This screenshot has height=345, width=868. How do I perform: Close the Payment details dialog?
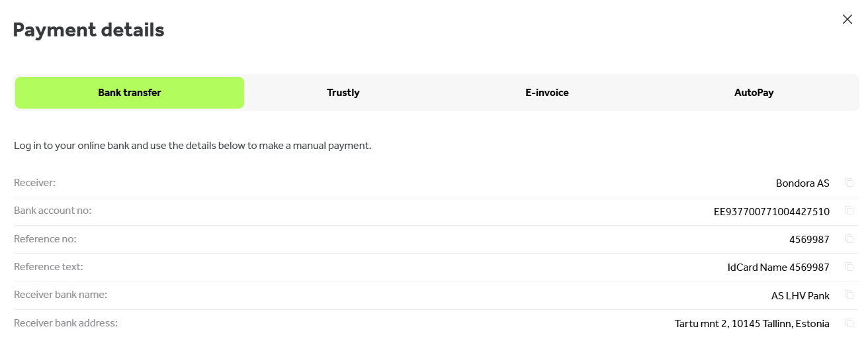click(847, 19)
